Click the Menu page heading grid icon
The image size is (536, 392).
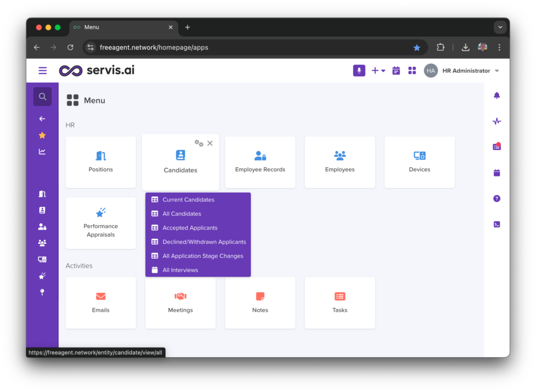[x=72, y=100]
